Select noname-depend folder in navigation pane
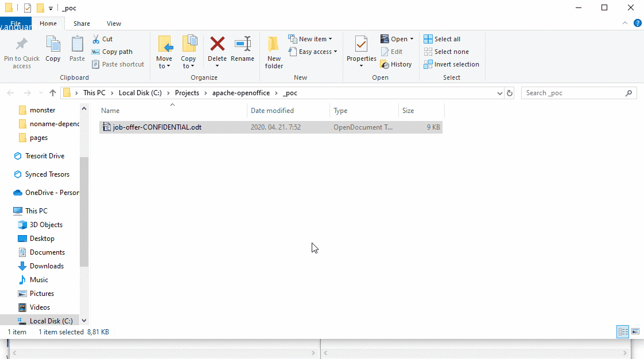The width and height of the screenshot is (644, 359). click(49, 124)
